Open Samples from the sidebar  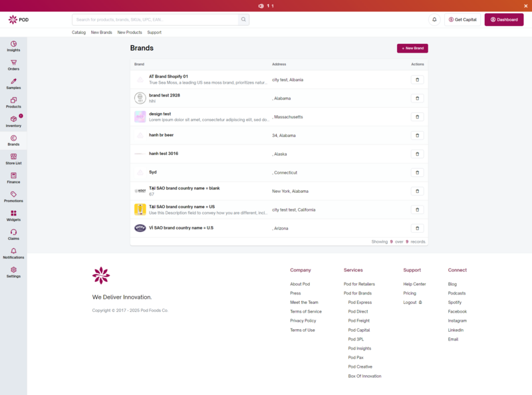[x=13, y=84]
